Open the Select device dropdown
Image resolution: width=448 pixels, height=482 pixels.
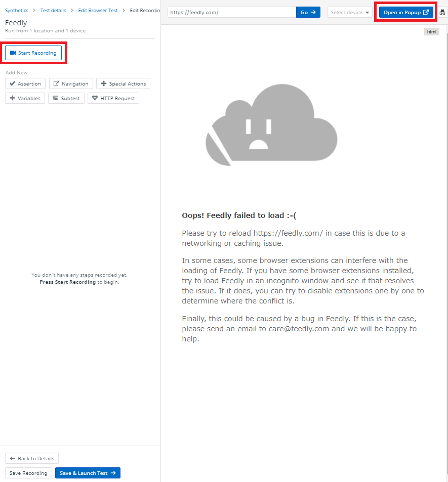(349, 12)
